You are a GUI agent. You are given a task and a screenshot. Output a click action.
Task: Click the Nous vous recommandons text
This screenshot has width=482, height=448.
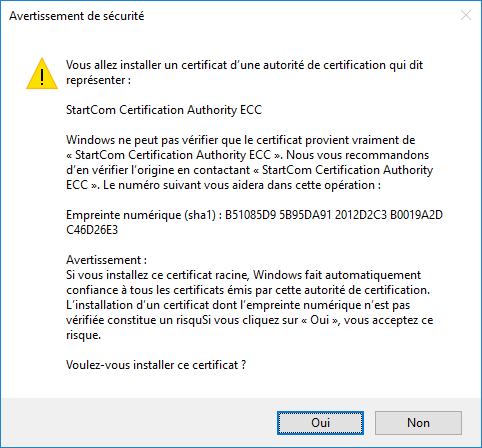tap(357, 155)
